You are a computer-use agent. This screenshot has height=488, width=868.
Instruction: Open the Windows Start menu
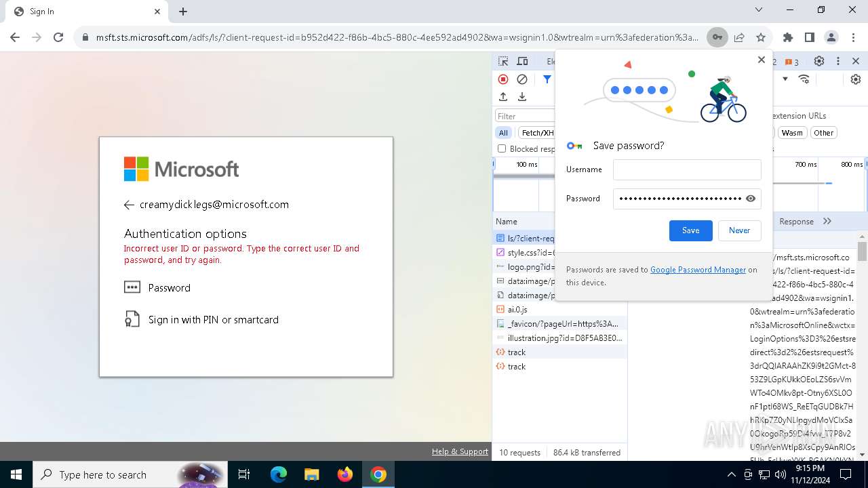tap(16, 474)
